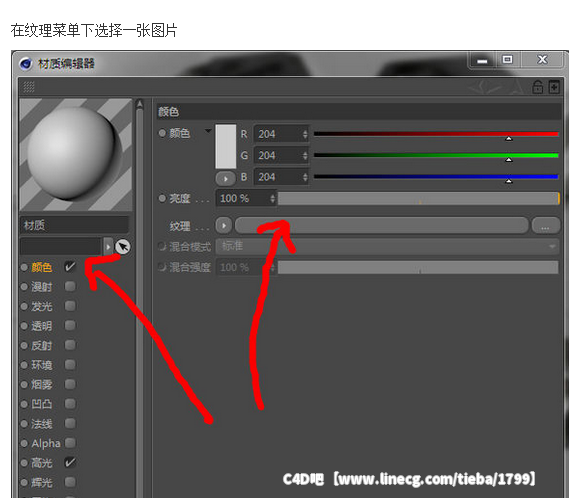Click the R value stepper arrows

305,134
